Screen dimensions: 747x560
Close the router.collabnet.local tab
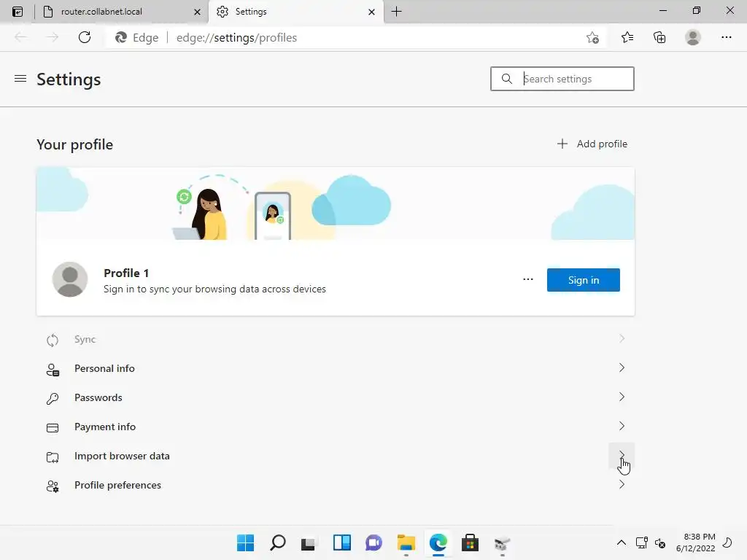[x=197, y=12]
